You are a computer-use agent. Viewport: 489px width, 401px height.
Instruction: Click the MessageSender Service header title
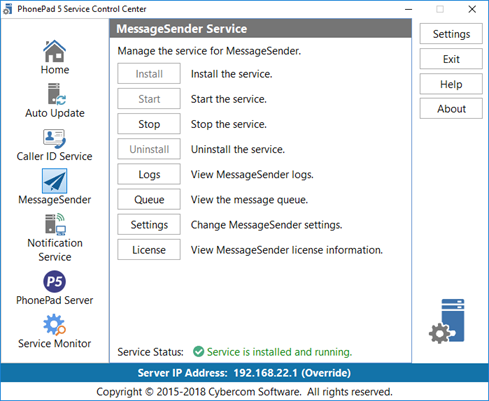182,29
